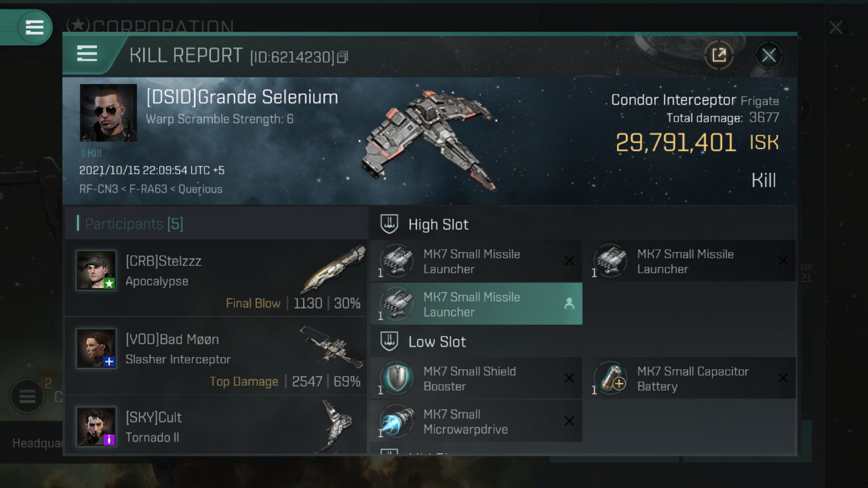868x488 pixels.
Task: Expand the Low Slot section
Action: [x=437, y=342]
